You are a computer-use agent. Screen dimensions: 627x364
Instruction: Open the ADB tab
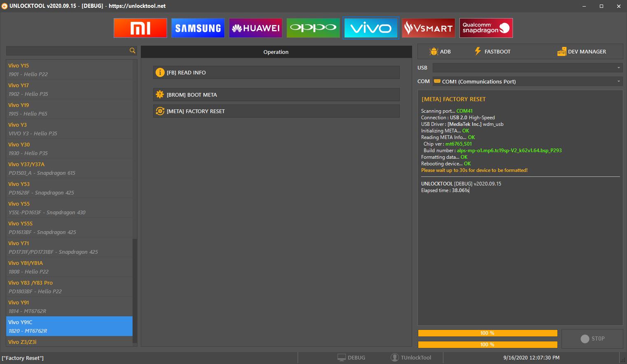[440, 51]
